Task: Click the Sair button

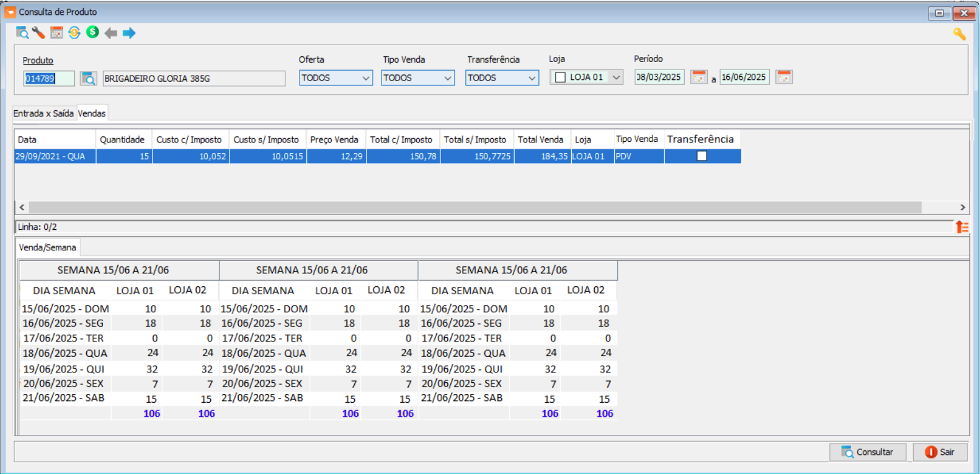Action: pos(940,452)
